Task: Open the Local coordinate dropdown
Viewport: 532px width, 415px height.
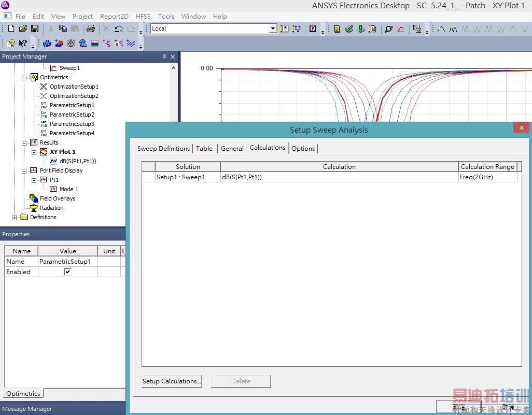Action: click(x=273, y=28)
